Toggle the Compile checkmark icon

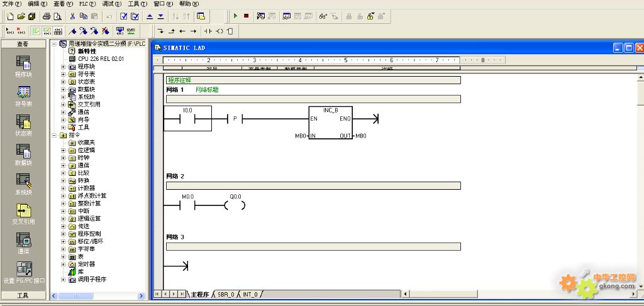pyautogui.click(x=124, y=16)
